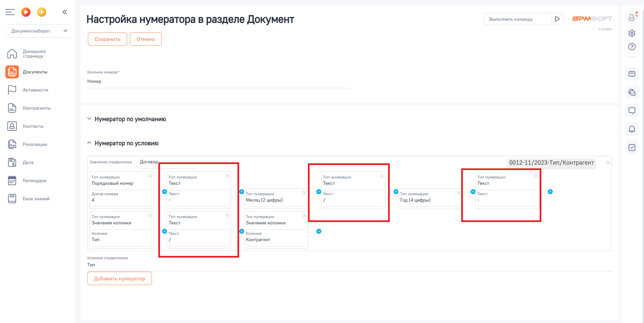The width and height of the screenshot is (644, 323).
Task: Remove the Месяц (2 цифры) block
Action: point(305,193)
